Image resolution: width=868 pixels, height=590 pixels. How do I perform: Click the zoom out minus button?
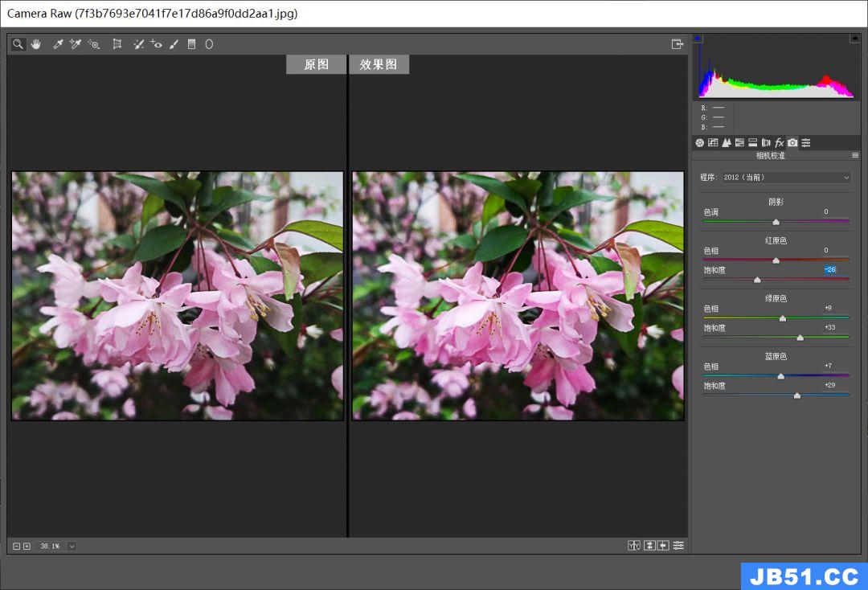click(x=16, y=547)
